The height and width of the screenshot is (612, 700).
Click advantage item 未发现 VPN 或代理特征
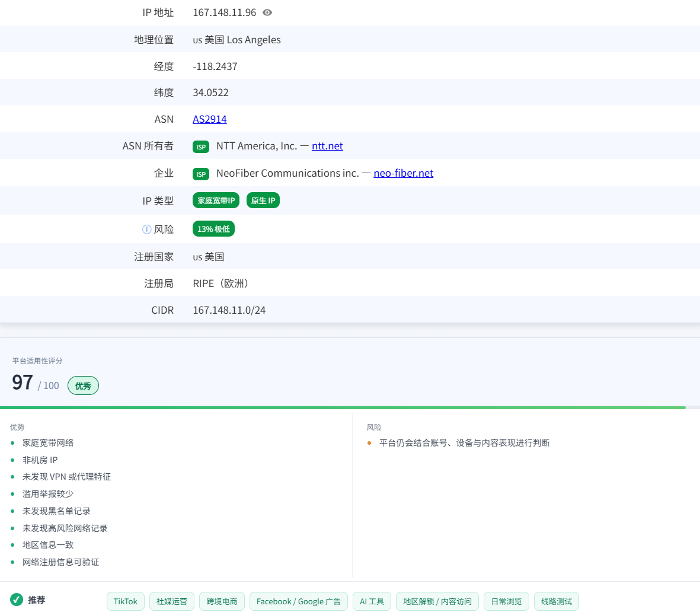66,477
